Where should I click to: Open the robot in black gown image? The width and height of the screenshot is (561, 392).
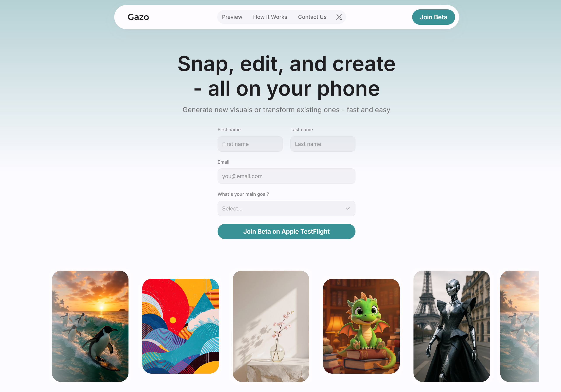[x=452, y=326]
